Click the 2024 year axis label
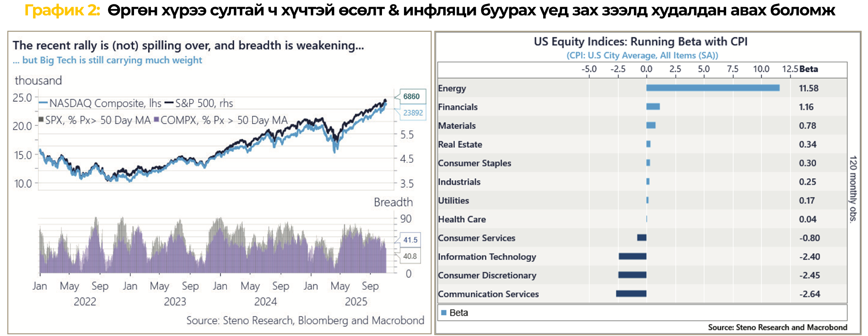The image size is (868, 336). click(265, 302)
